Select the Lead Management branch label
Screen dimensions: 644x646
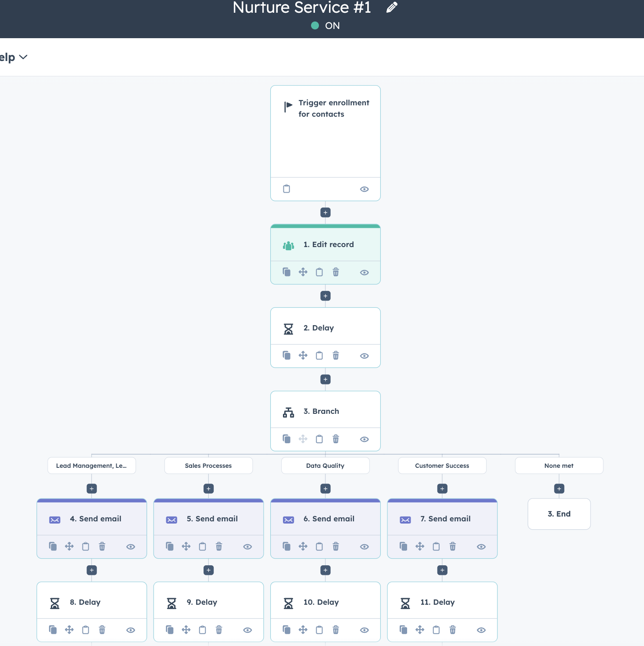[92, 466]
